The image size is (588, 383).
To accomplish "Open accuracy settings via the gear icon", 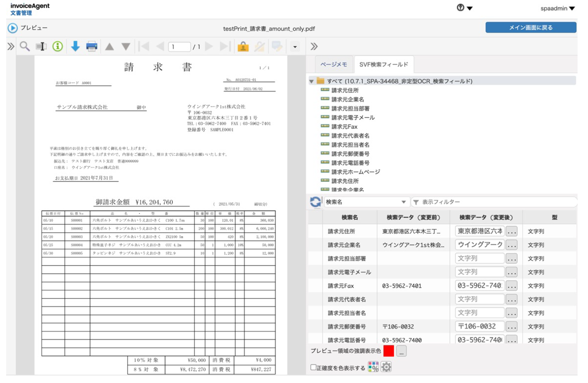I will (x=386, y=367).
